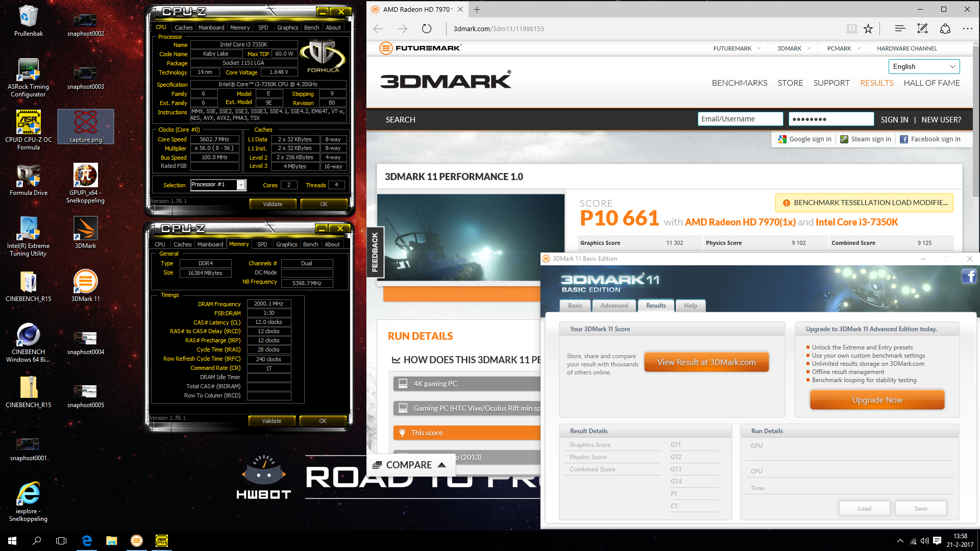Open iexplore Snelkoppeling desktop icon
This screenshot has width=980, height=551.
coord(28,502)
